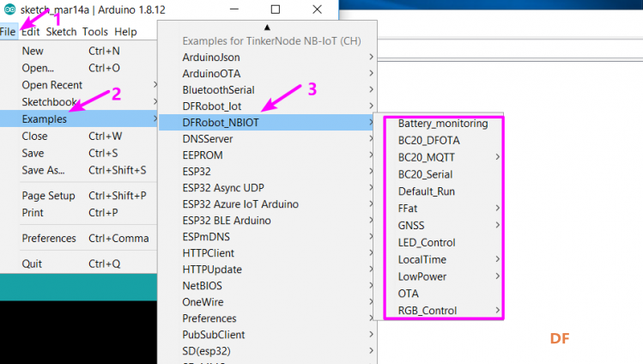Image resolution: width=643 pixels, height=364 pixels.
Task: Expand the LowPower example submenu
Action: point(443,276)
